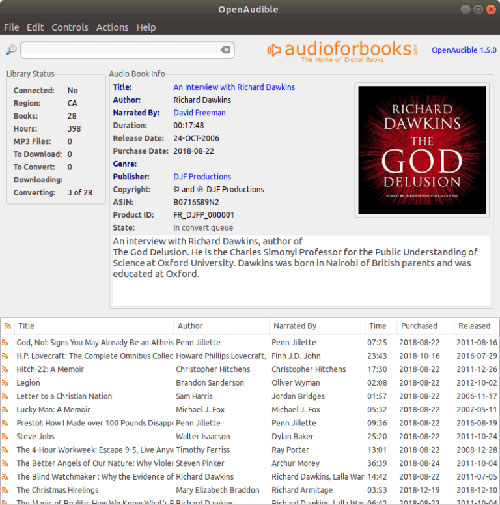Click author cell Brandon Sanderson

[x=210, y=383]
